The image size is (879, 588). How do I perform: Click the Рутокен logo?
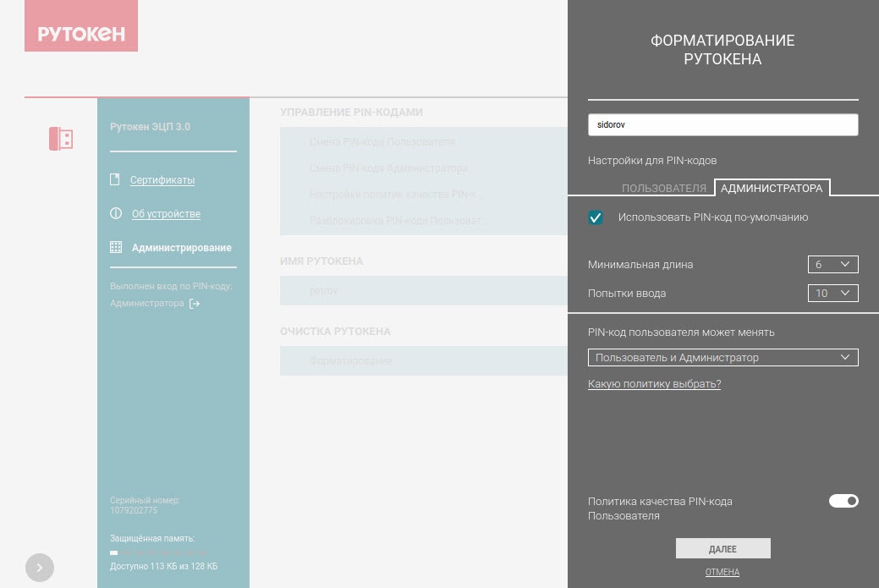coord(80,25)
